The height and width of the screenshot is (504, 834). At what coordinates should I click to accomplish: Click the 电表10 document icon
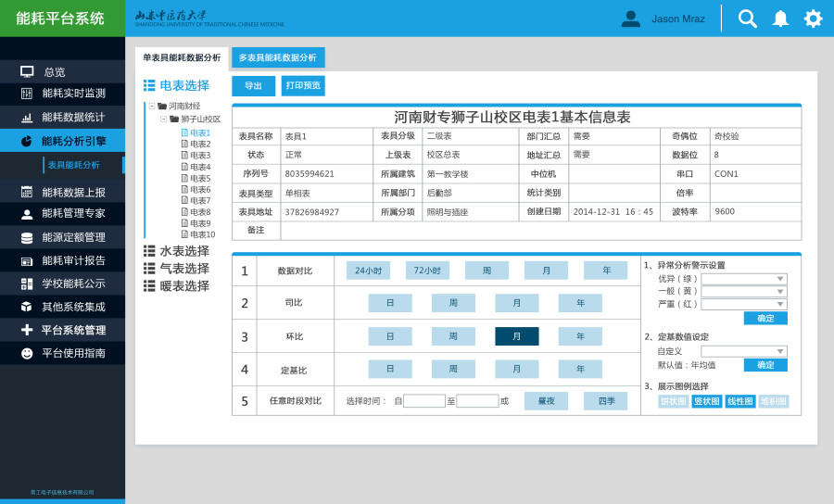[x=184, y=234]
